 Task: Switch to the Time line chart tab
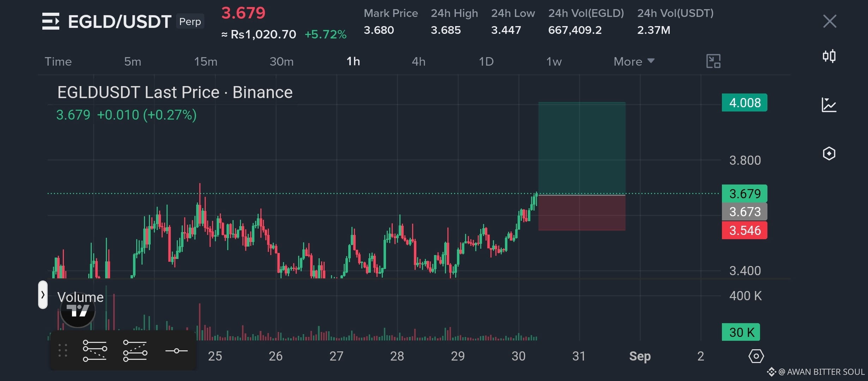pos(58,62)
